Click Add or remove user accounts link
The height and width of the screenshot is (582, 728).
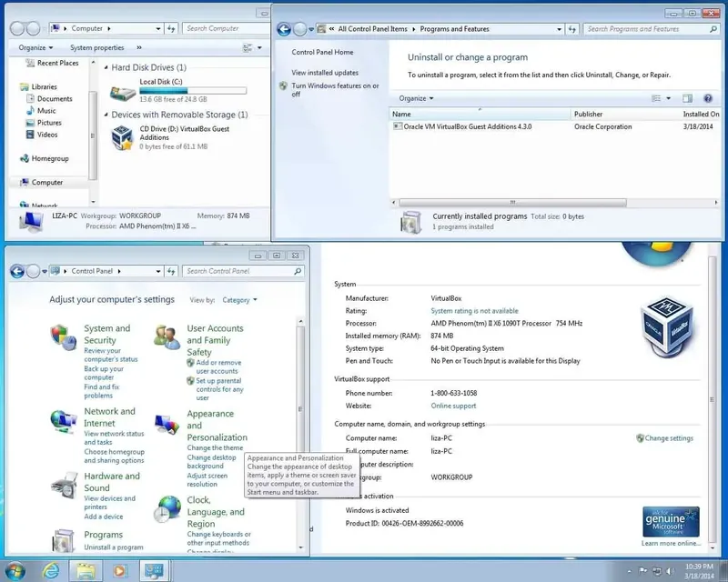click(x=218, y=366)
